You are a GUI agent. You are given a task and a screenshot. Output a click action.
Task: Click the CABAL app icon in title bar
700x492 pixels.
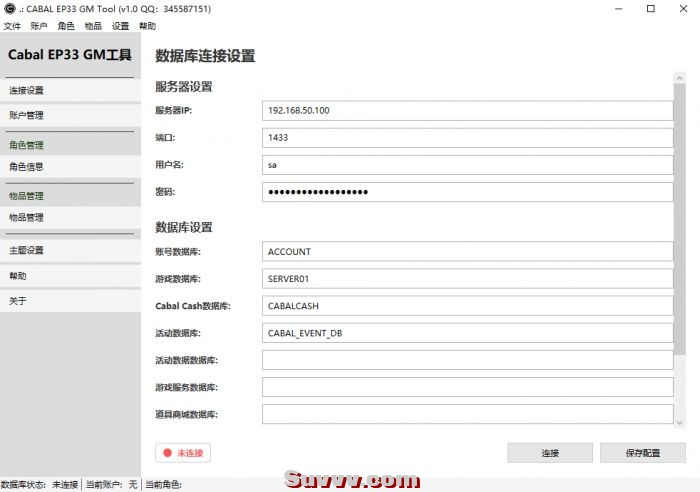point(9,8)
